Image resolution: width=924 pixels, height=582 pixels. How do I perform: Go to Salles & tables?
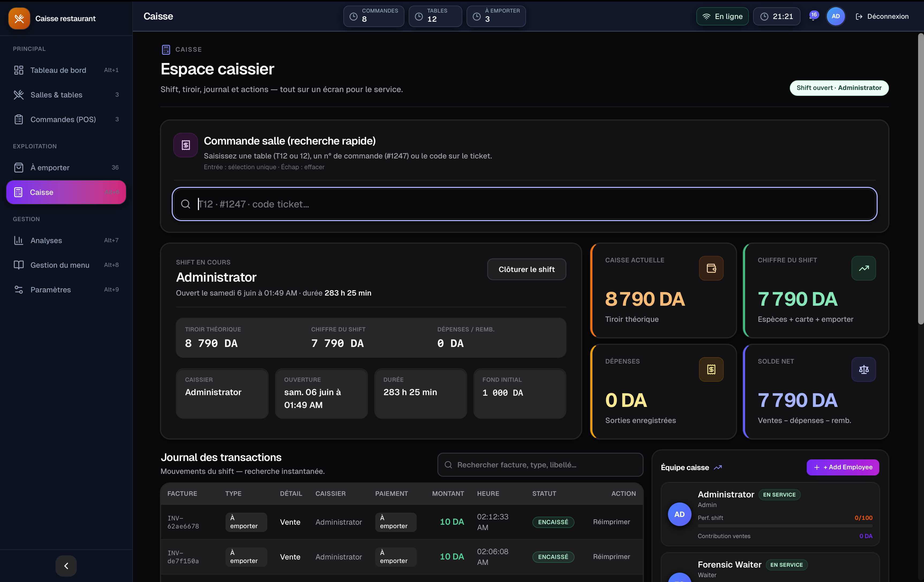66,95
